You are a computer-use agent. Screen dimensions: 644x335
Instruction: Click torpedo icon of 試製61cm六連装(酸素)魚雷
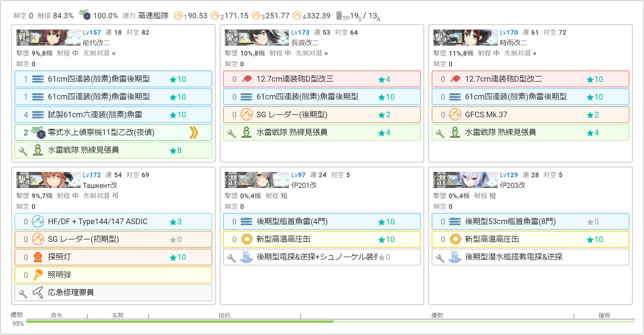pos(38,115)
